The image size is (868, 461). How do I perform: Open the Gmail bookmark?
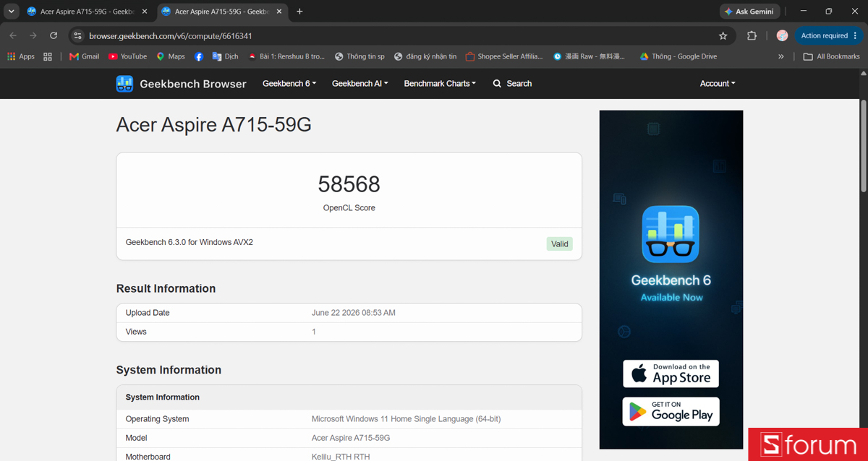tap(84, 56)
